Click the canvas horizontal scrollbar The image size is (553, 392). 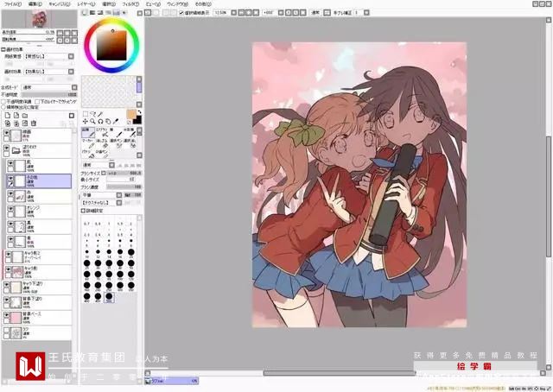(340, 373)
